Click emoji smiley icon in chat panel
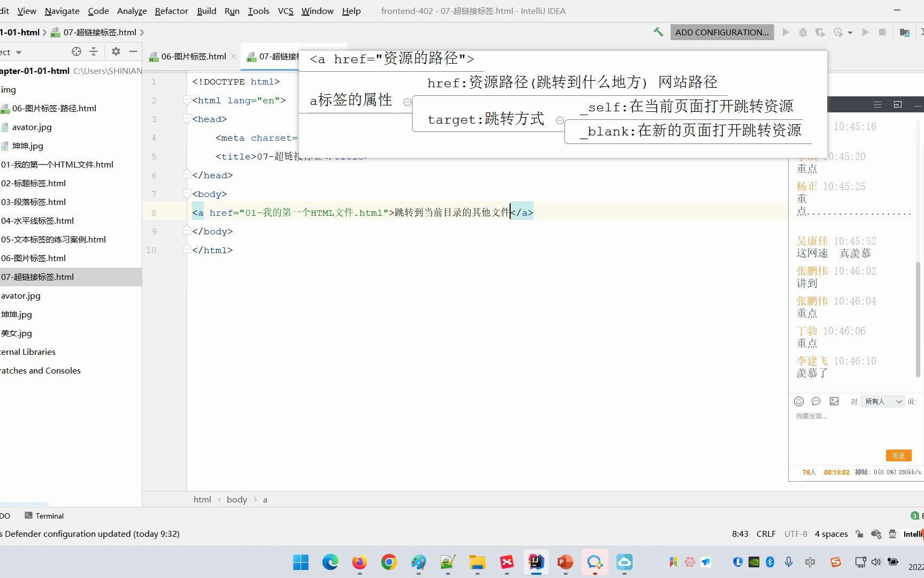Screen dimensions: 924x578 799,401
